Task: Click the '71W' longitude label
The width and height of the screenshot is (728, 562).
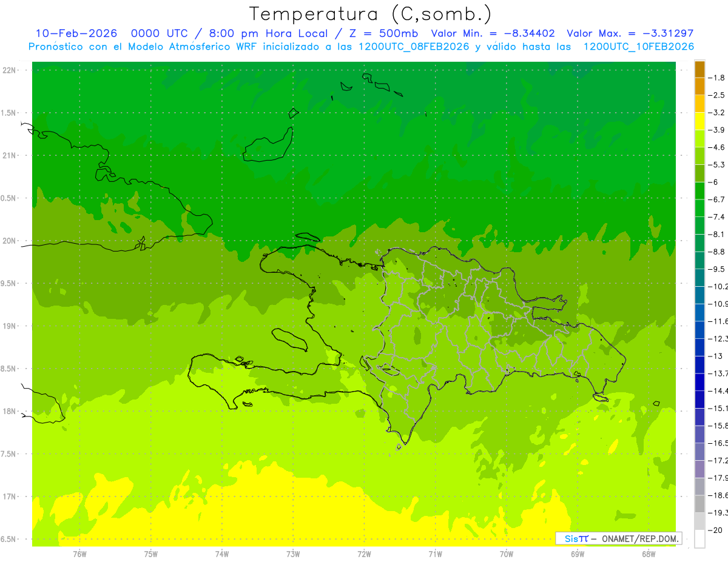Action: point(435,554)
